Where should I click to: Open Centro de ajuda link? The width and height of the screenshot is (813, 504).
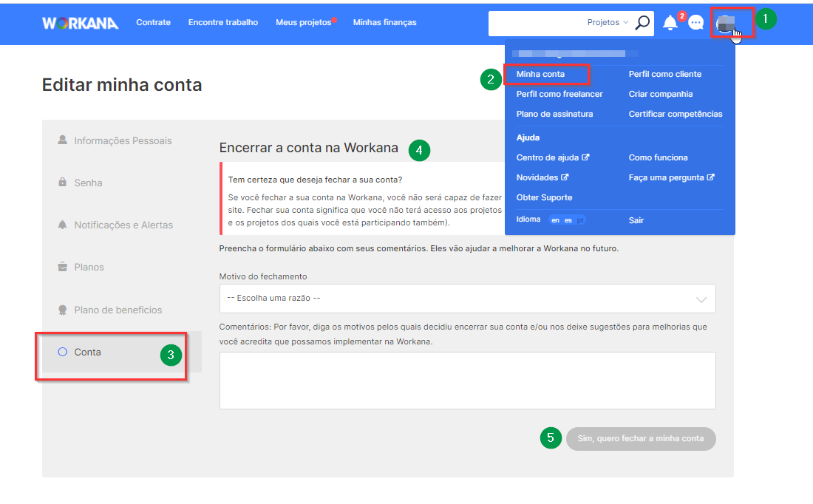pyautogui.click(x=553, y=157)
